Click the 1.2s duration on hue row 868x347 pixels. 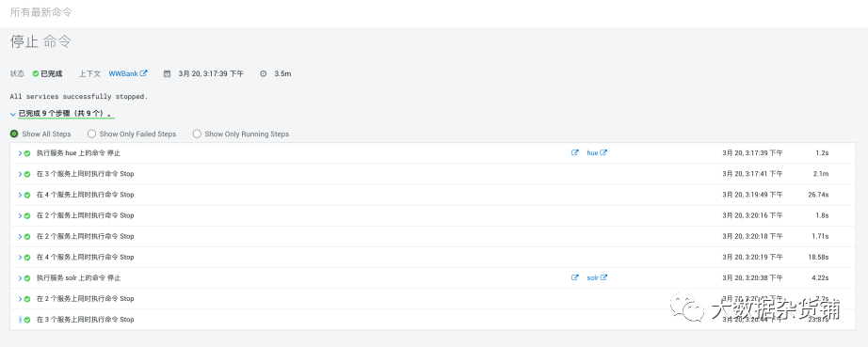pos(822,153)
